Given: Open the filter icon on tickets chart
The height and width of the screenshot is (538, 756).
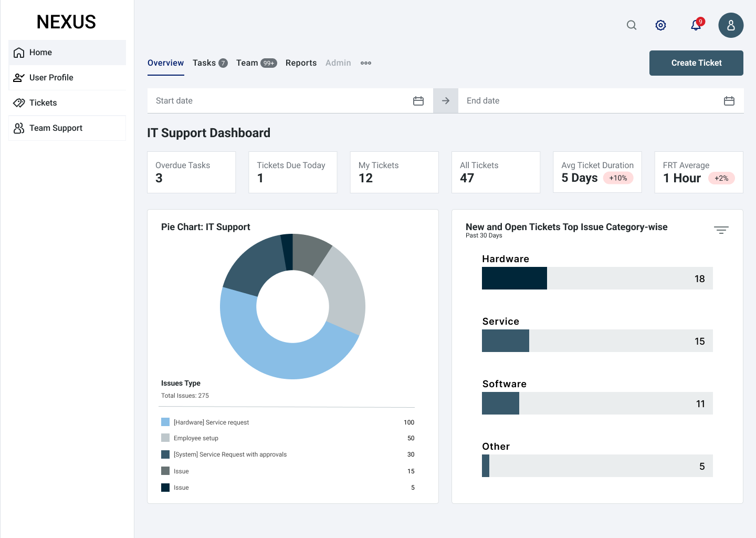Looking at the screenshot, I should [x=721, y=230].
